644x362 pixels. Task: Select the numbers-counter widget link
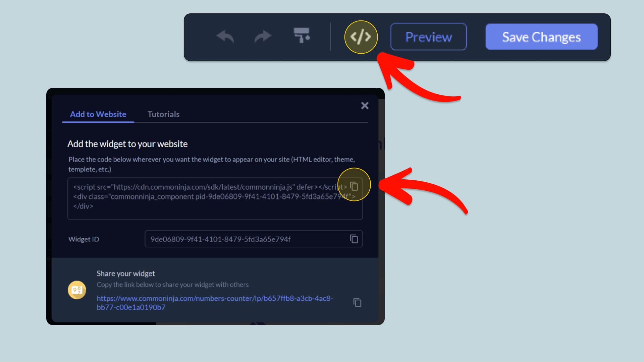click(215, 303)
